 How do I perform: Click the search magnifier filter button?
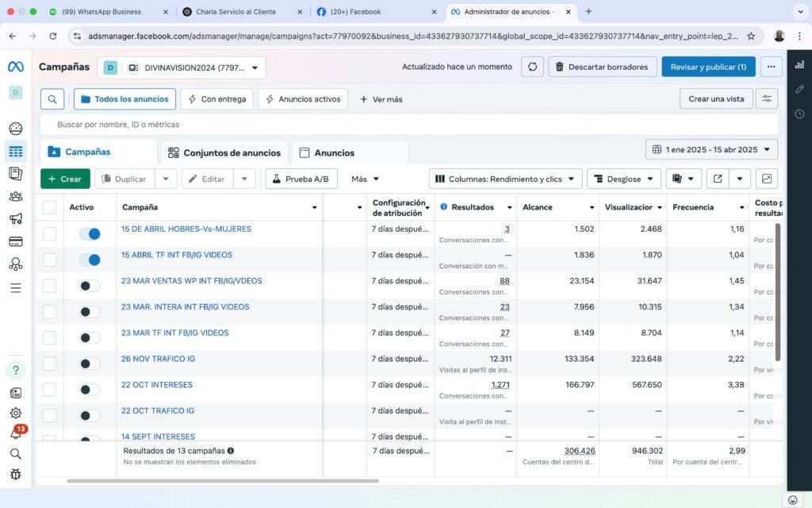(x=52, y=99)
